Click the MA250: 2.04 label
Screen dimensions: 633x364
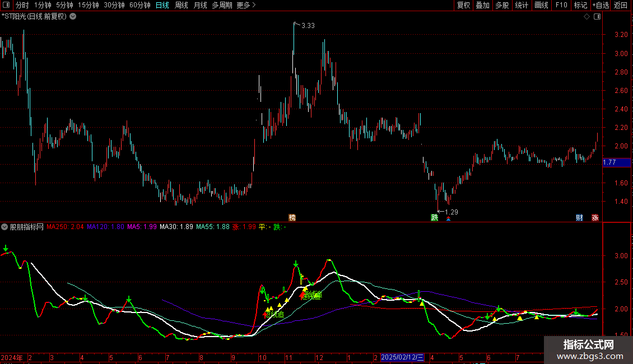tap(65, 227)
